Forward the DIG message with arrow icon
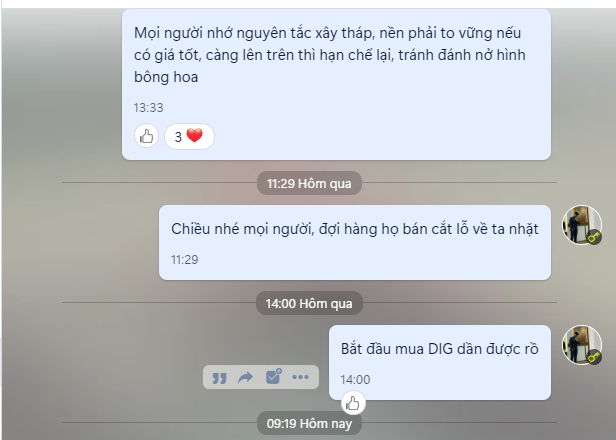Viewport: 616px width, 440px height. (x=246, y=378)
